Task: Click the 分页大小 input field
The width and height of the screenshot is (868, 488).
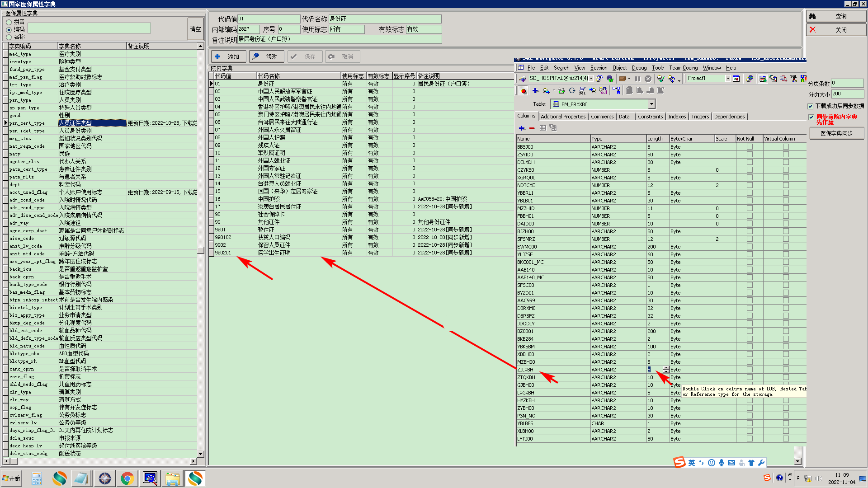Action: click(847, 94)
